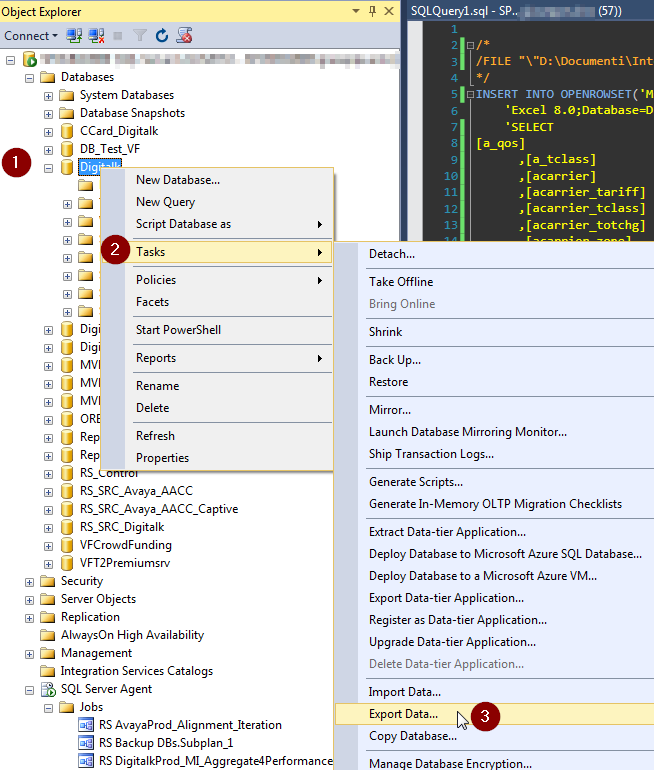Click the server node icon
654x770 pixels.
pos(30,59)
